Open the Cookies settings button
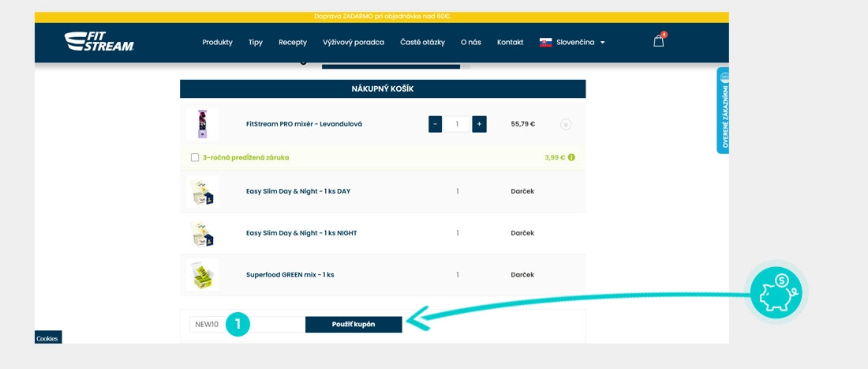 [x=47, y=338]
